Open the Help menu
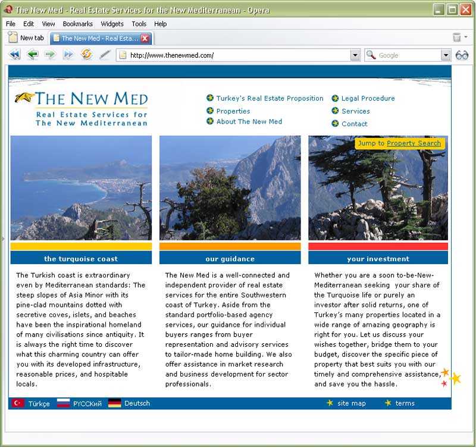This screenshot has height=448, width=476. pyautogui.click(x=160, y=24)
